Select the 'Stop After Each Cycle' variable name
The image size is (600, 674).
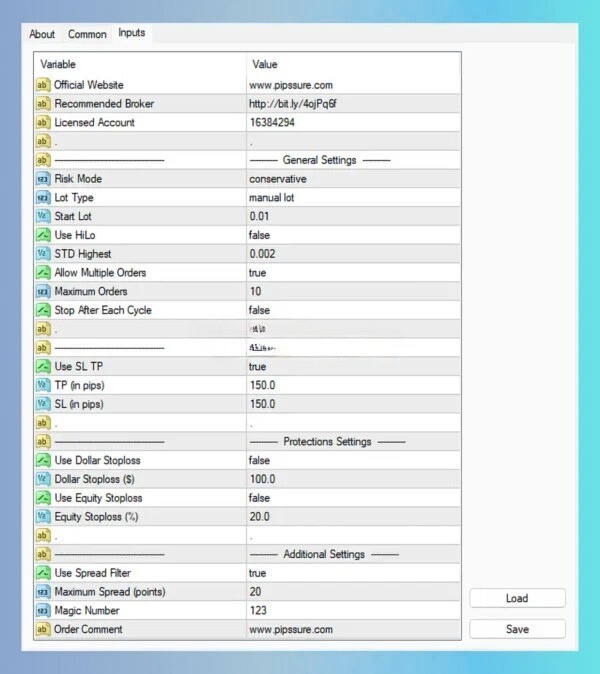click(x=103, y=310)
